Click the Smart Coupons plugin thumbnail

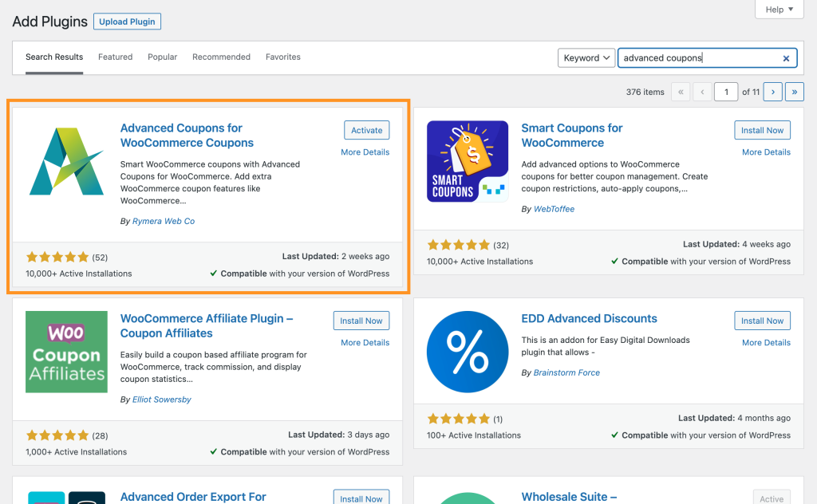pos(468,161)
